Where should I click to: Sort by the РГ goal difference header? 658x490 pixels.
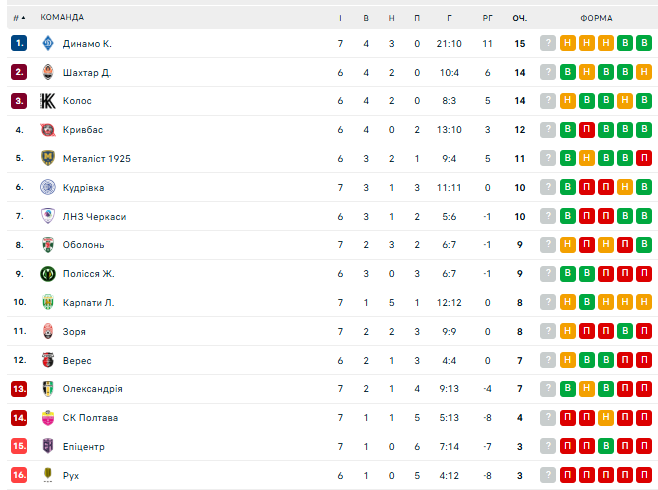(487, 17)
